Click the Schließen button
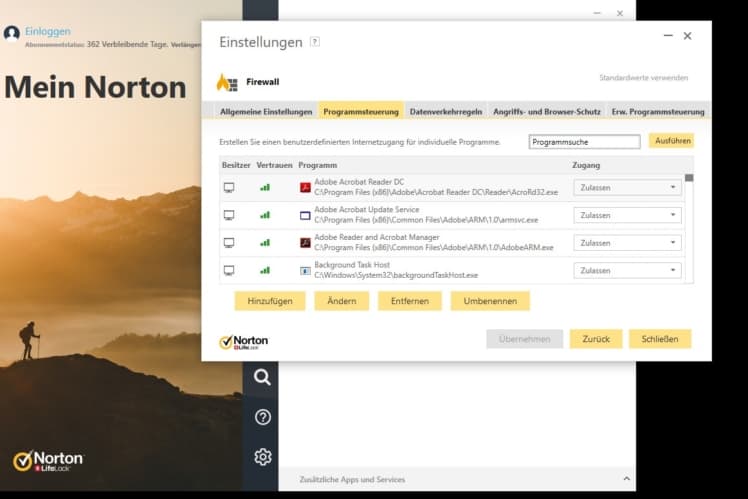 coord(660,339)
